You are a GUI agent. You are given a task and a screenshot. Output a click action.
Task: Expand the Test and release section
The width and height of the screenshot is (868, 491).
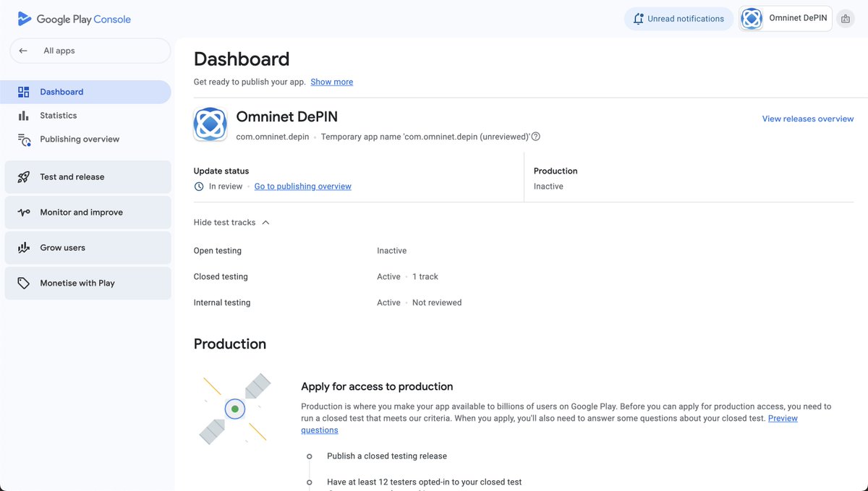pos(88,177)
